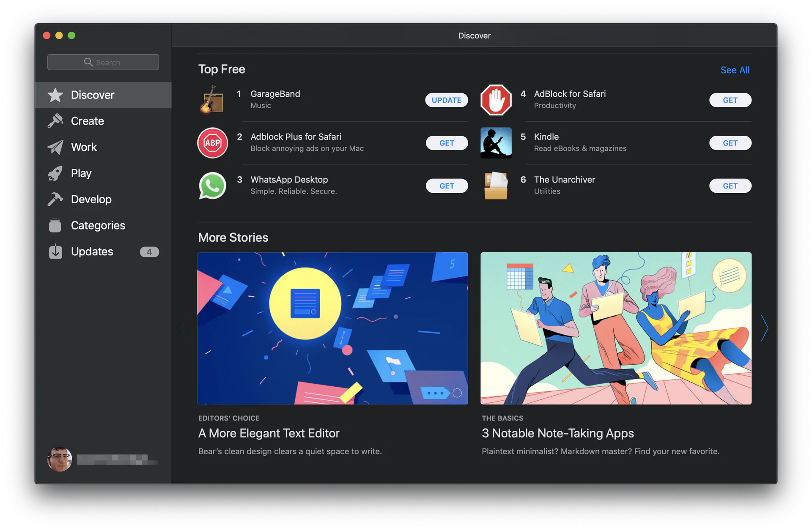
Task: Click the "EDITORS' CHOICE" label
Action: point(229,418)
